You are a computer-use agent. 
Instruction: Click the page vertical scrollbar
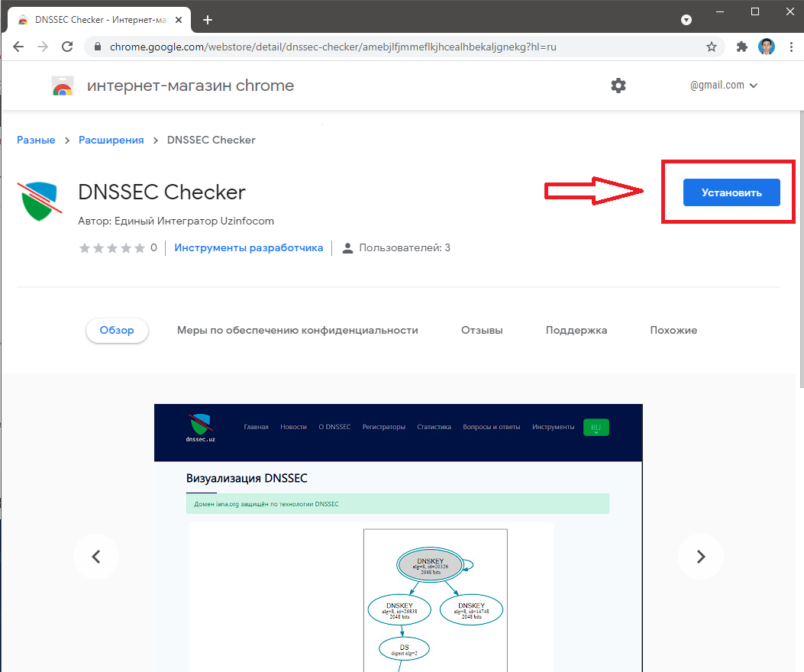[x=802, y=249]
